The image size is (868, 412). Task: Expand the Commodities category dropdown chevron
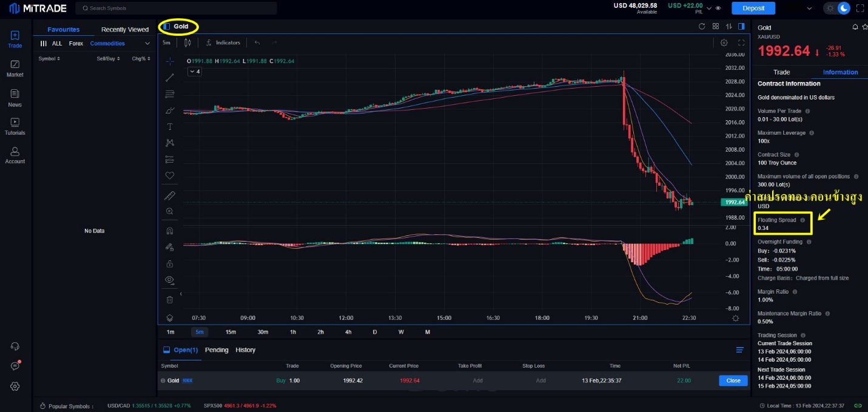[x=147, y=44]
